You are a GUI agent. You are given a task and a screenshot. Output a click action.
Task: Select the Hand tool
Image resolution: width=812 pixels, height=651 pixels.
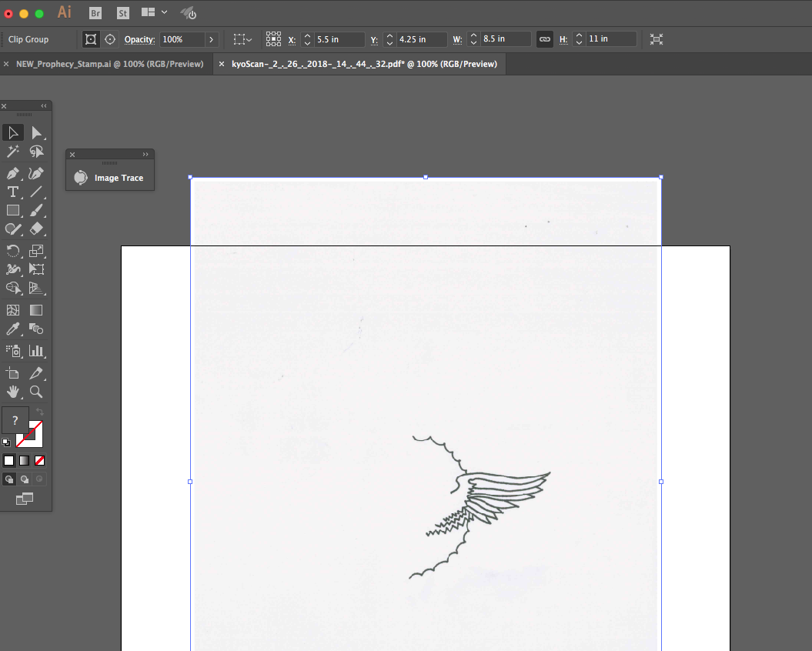click(x=12, y=392)
